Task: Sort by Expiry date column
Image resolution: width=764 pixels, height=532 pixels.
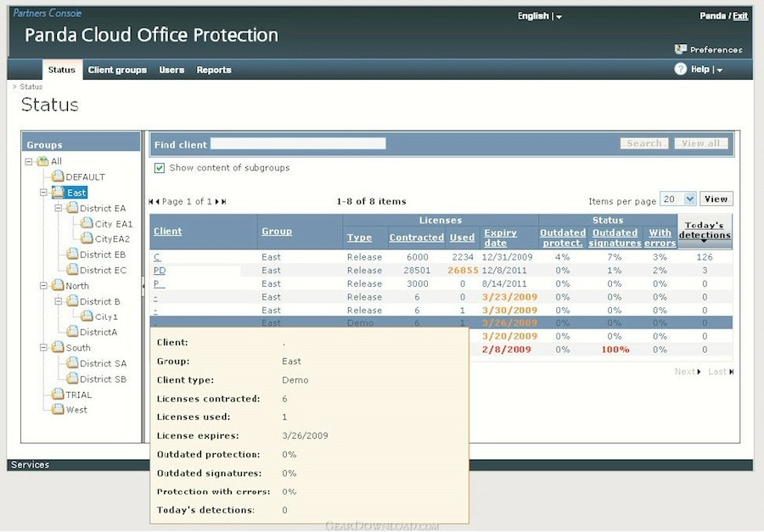Action: pyautogui.click(x=500, y=238)
